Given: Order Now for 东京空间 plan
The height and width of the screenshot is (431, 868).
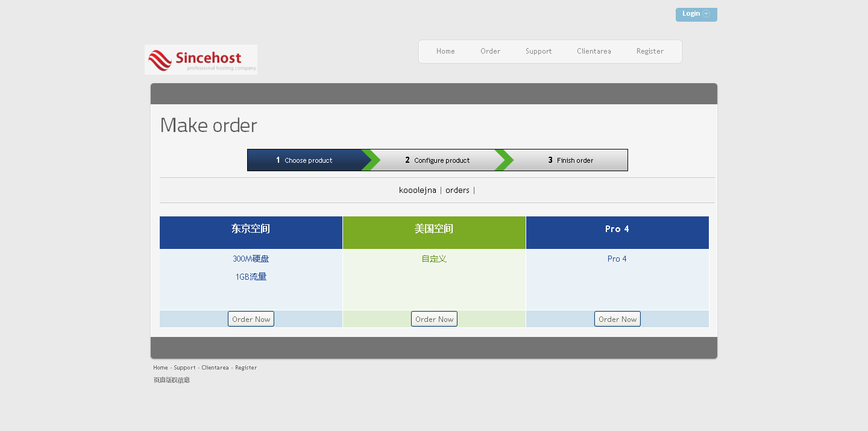Looking at the screenshot, I should tap(251, 319).
